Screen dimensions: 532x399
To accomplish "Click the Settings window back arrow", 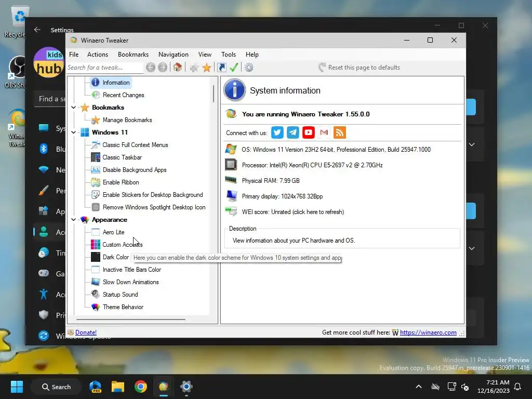I will (x=37, y=30).
